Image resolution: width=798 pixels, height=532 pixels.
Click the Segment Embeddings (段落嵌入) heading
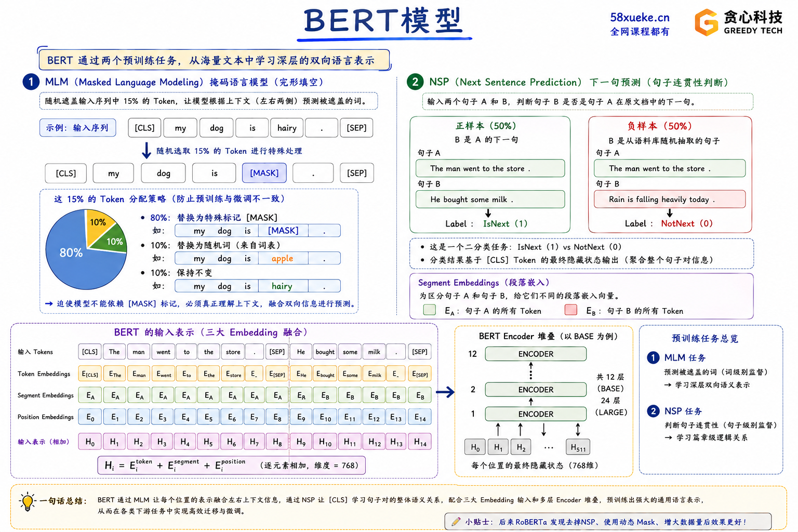coord(484,283)
